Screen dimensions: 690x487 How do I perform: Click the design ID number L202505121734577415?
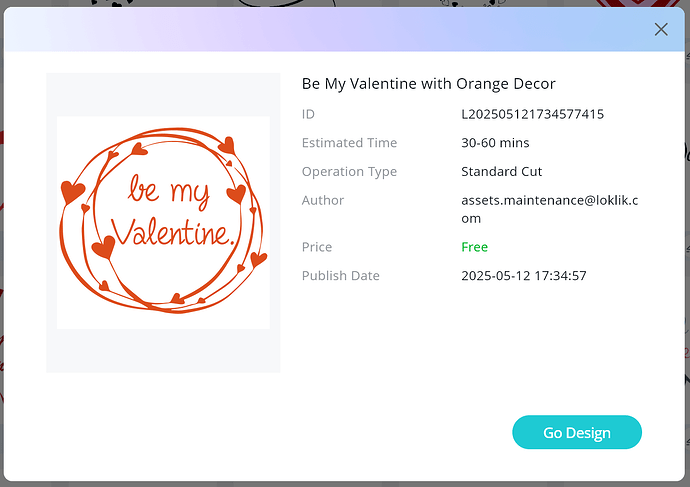pyautogui.click(x=532, y=114)
